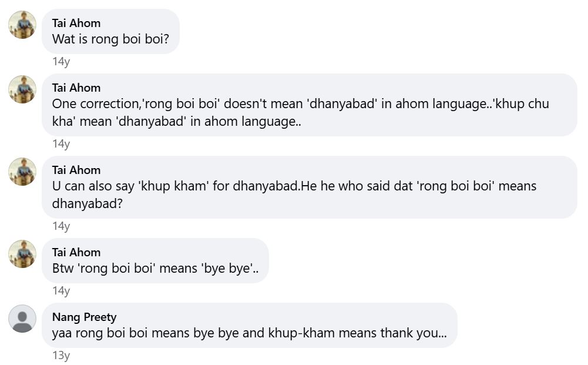588x365 pixels.
Task: Open Tai Ahom's profile from correction comment name
Action: point(76,88)
